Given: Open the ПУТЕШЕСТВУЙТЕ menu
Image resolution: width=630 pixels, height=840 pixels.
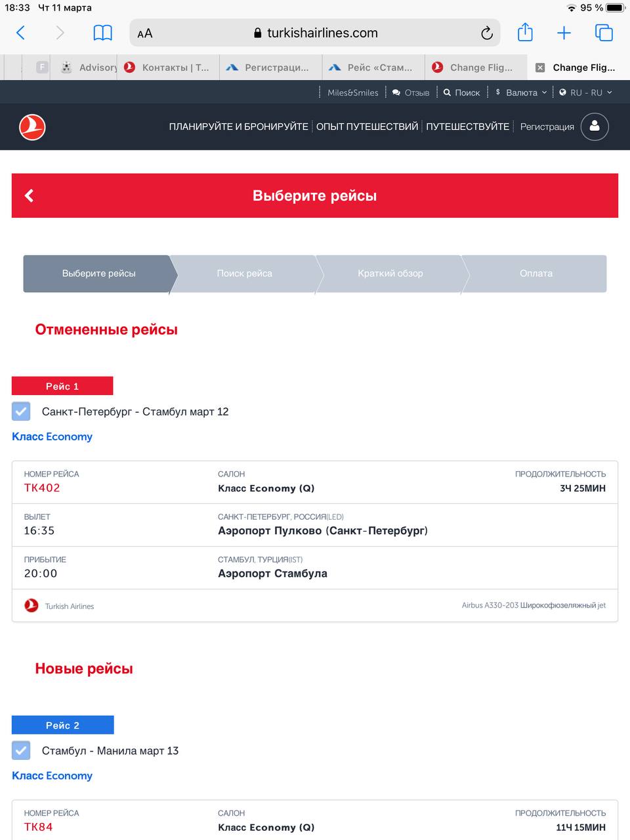Looking at the screenshot, I should click(467, 127).
